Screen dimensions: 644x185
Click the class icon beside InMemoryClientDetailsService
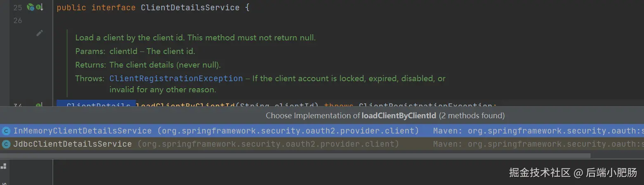point(6,131)
